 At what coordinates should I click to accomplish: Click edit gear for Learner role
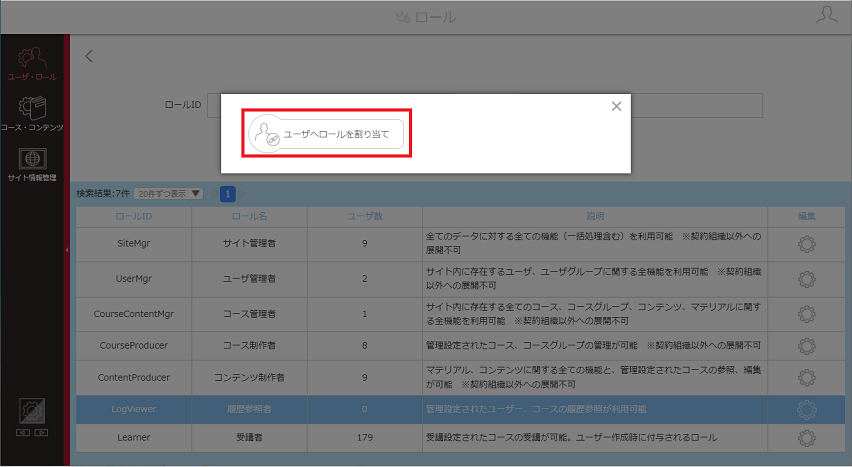coord(806,438)
